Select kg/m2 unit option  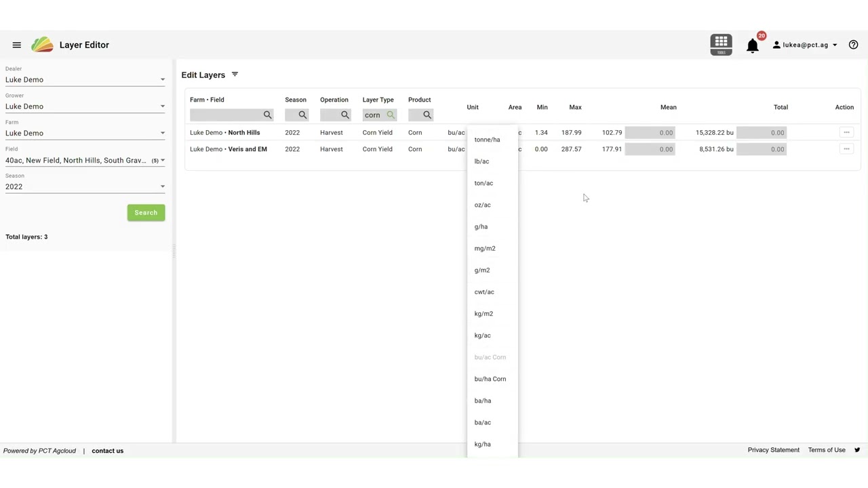coord(492,314)
